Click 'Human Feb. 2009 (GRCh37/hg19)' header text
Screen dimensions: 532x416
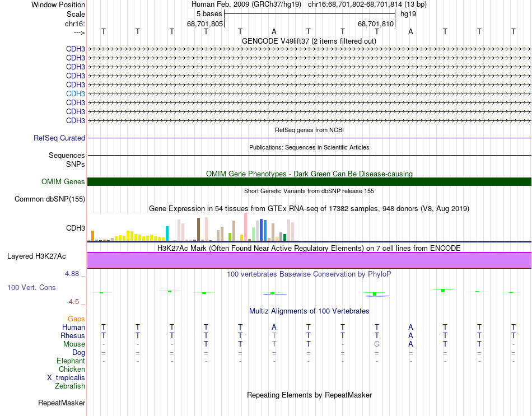tap(246, 4)
